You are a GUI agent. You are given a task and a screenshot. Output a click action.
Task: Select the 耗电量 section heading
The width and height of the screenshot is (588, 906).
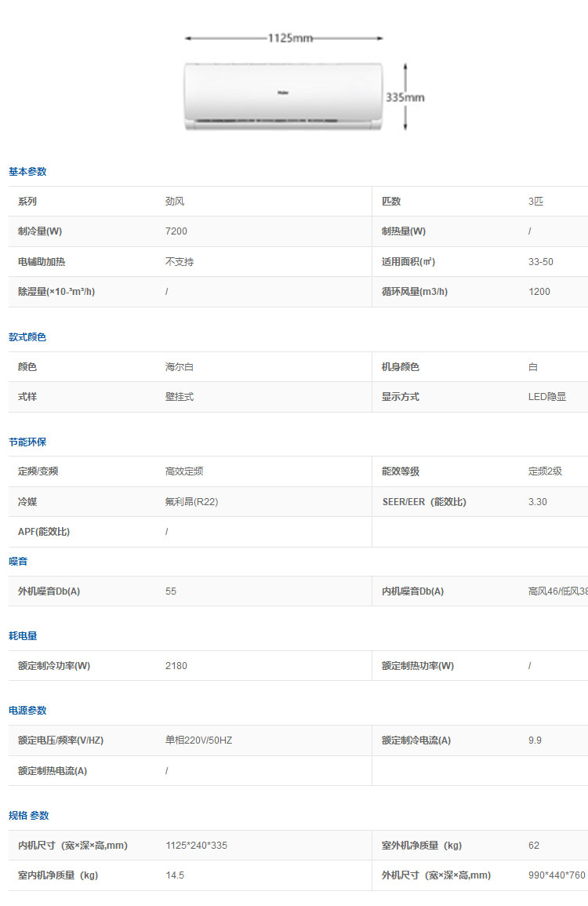tap(23, 635)
